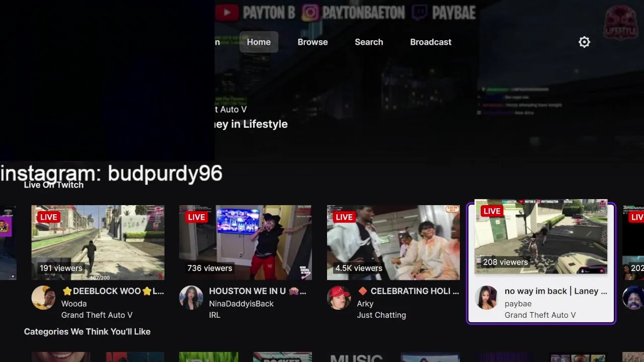This screenshot has height=362, width=644.
Task: Click the NinaDaddyisBack channel name
Action: (x=242, y=304)
